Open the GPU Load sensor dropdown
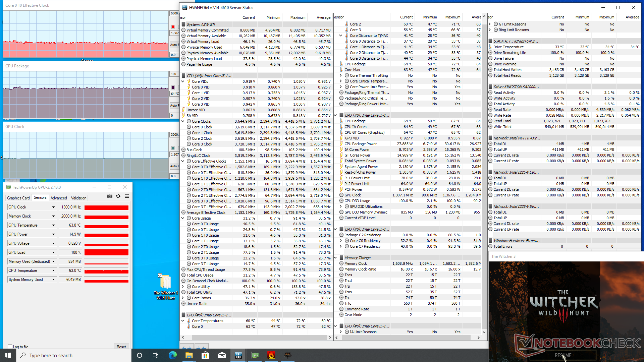Viewport: 644px width, 362px height. click(53, 252)
